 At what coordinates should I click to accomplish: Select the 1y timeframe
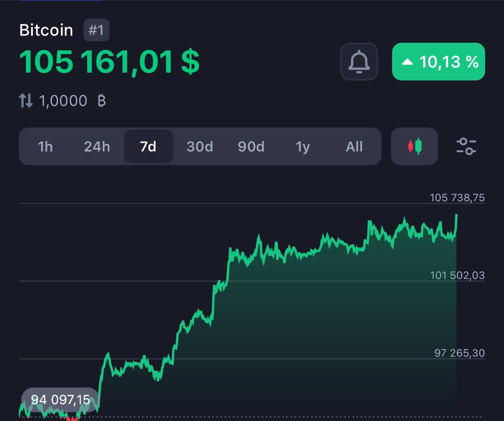[x=303, y=147]
